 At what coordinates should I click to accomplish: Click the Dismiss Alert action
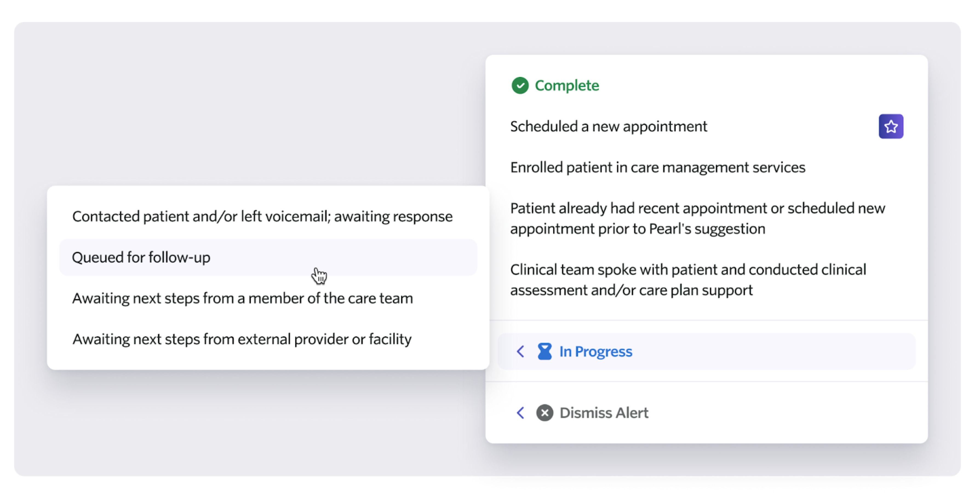click(x=603, y=413)
